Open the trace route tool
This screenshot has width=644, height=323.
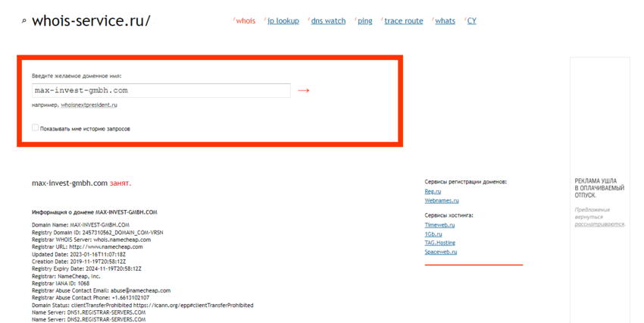tap(404, 20)
